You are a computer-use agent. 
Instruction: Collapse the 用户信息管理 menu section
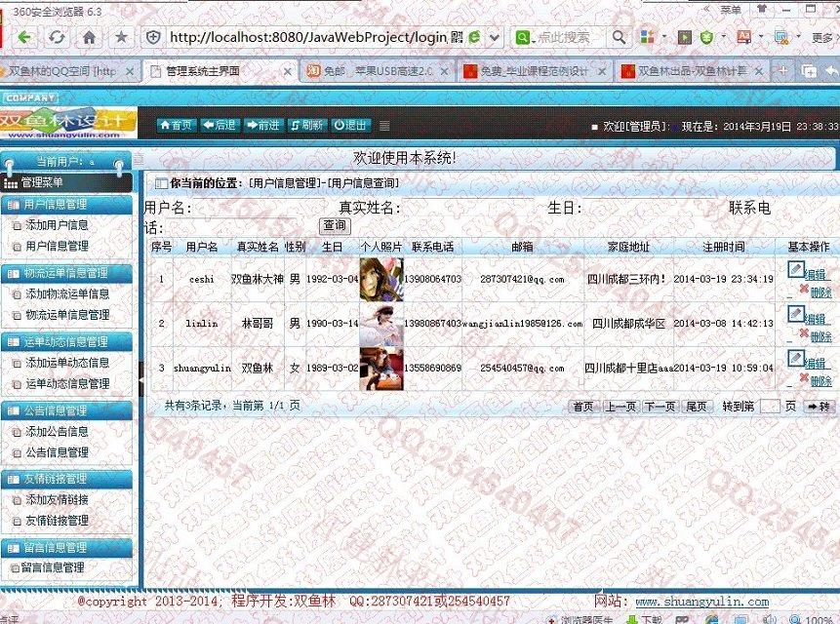click(66, 204)
